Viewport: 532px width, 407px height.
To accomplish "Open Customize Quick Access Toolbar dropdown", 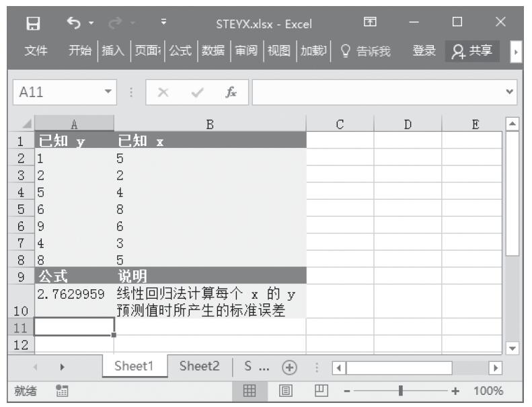I will point(163,24).
